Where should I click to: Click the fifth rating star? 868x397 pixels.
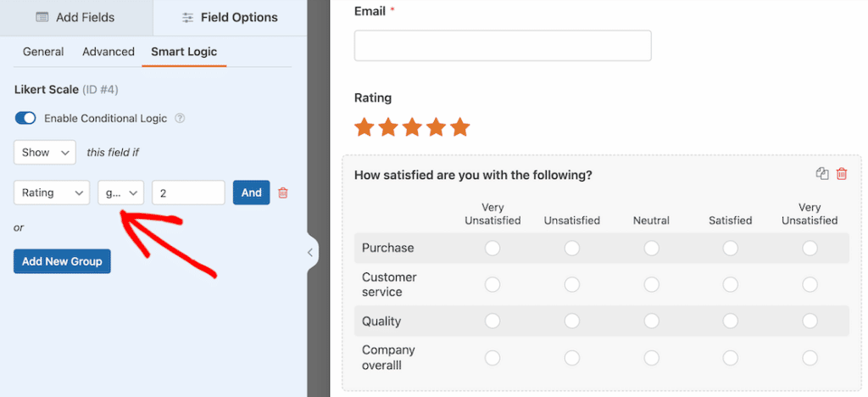pyautogui.click(x=459, y=127)
